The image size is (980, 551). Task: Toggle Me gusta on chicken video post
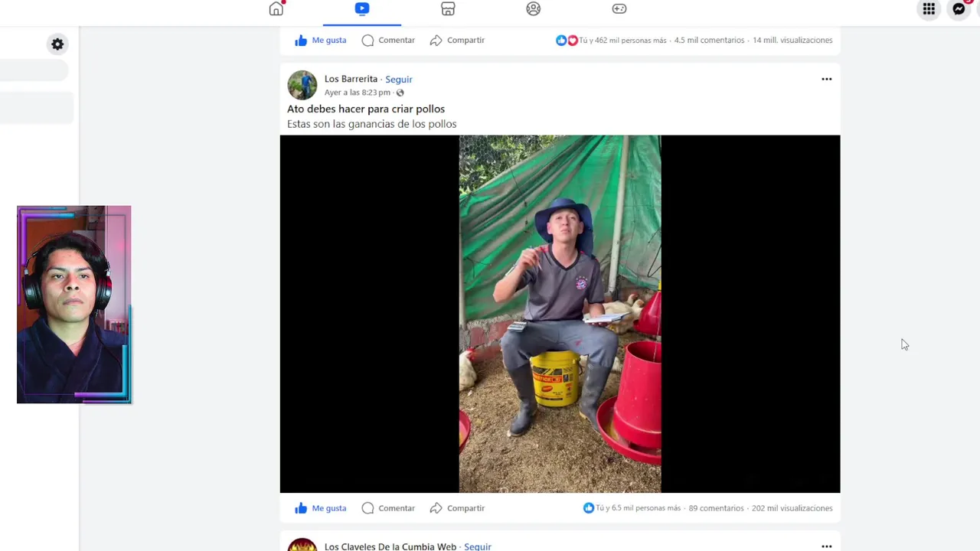click(x=321, y=508)
